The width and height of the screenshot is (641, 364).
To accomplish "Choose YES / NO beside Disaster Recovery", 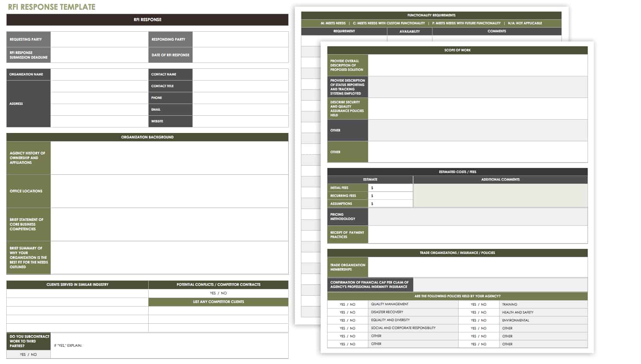I will point(347,312).
